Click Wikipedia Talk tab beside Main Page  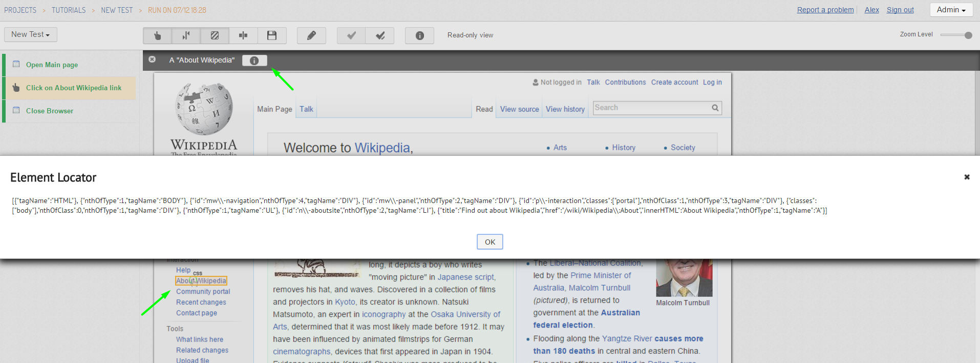(x=306, y=109)
